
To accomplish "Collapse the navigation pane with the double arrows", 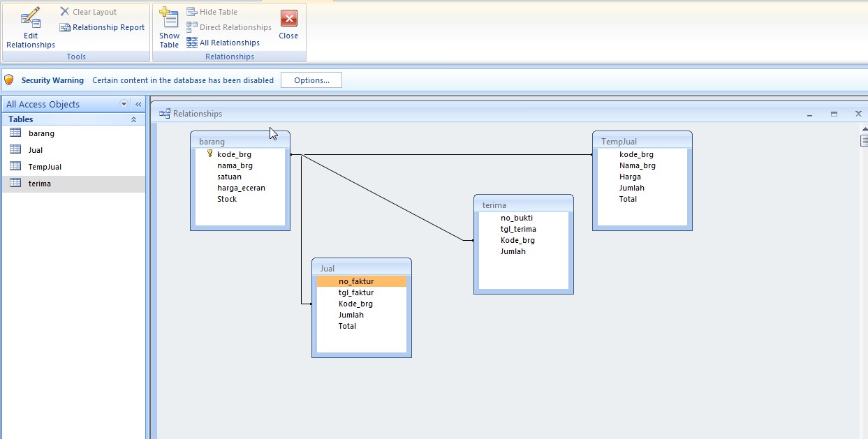I will [138, 103].
